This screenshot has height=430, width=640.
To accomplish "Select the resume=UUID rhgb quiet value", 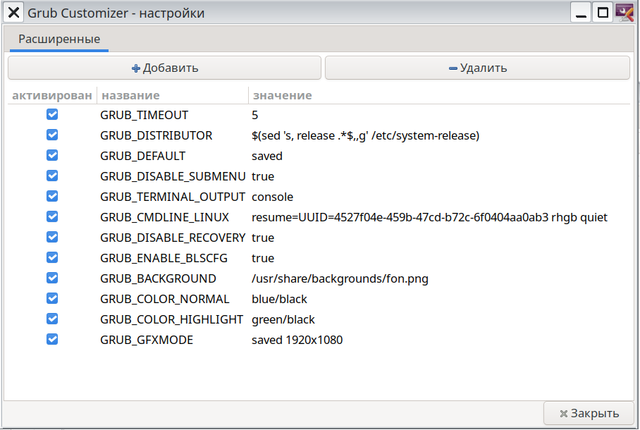I will (x=429, y=217).
